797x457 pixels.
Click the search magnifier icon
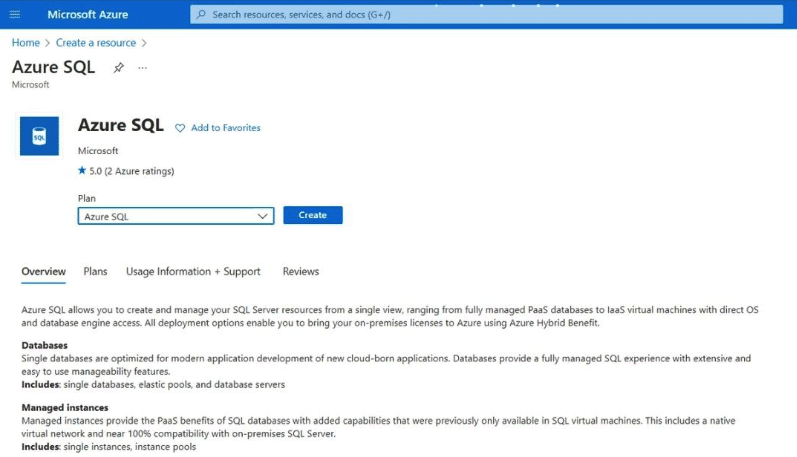click(x=201, y=14)
